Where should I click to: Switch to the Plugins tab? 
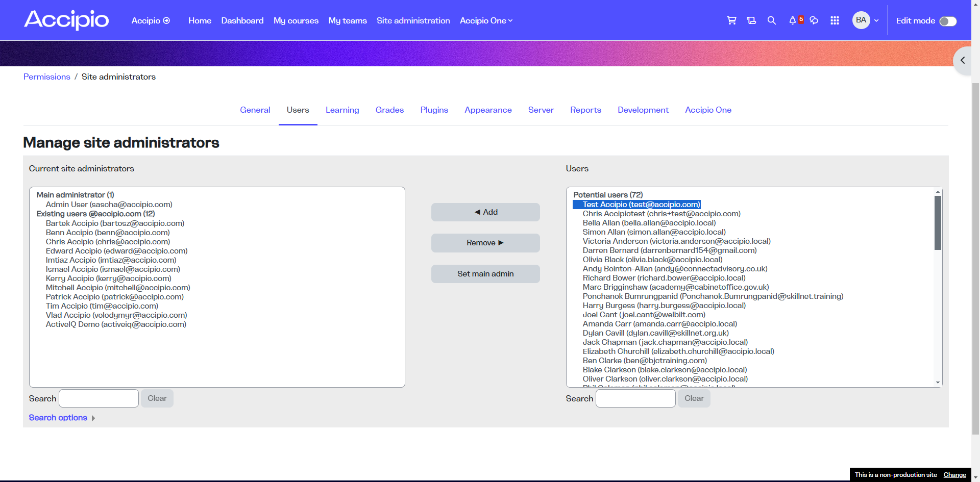(x=434, y=110)
